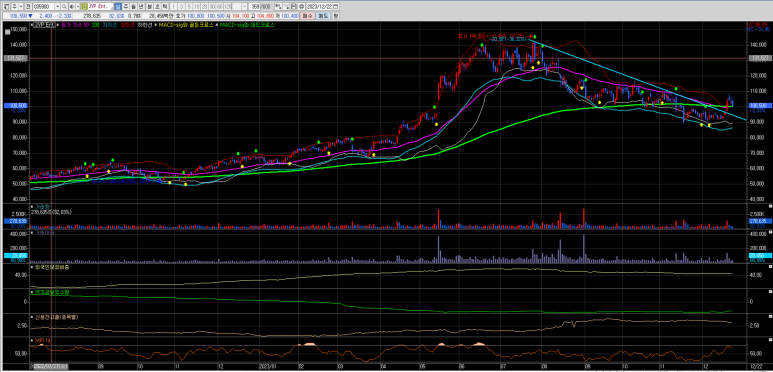The image size is (773, 372).
Task: Click current price 100,500 in quote bar
Action: click(17, 16)
